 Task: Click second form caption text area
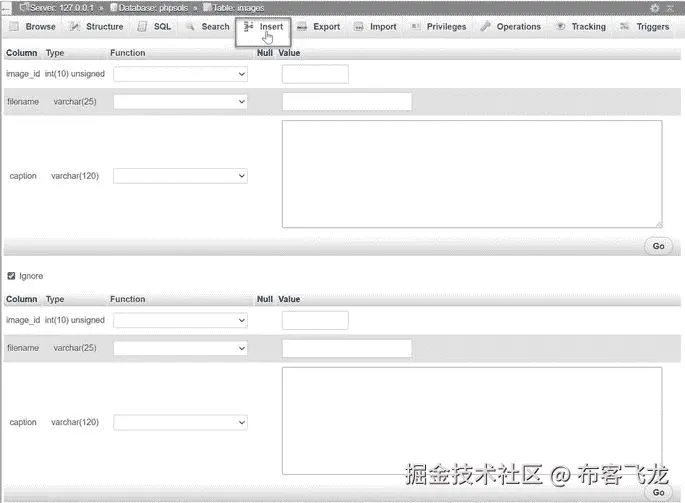(472, 420)
